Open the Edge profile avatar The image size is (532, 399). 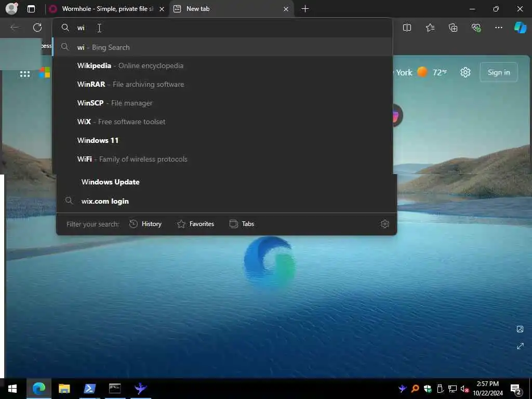[x=11, y=8]
